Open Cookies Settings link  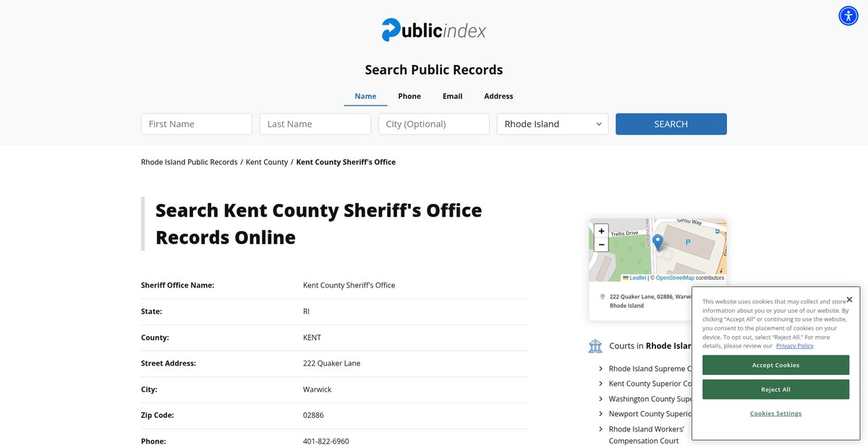click(x=775, y=413)
